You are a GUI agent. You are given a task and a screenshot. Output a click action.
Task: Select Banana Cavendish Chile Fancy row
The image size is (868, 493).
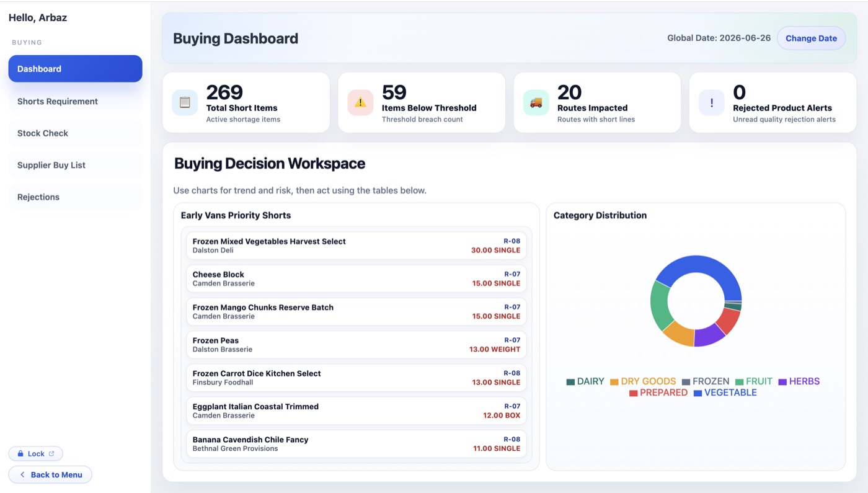coord(356,444)
